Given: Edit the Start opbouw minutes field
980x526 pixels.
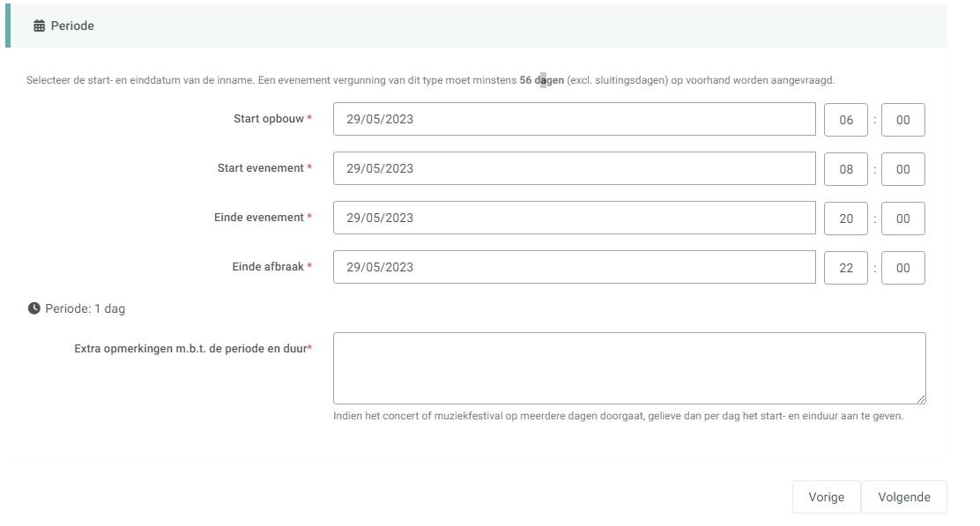Looking at the screenshot, I should 902,120.
